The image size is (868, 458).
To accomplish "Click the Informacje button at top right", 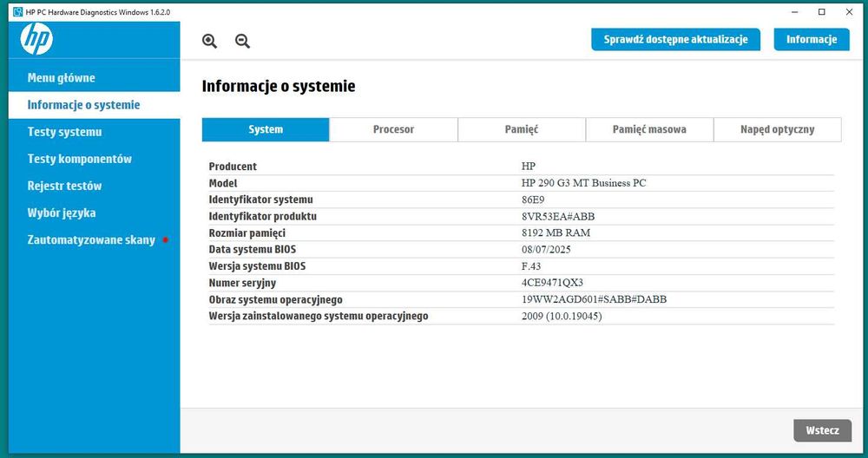I will (812, 39).
